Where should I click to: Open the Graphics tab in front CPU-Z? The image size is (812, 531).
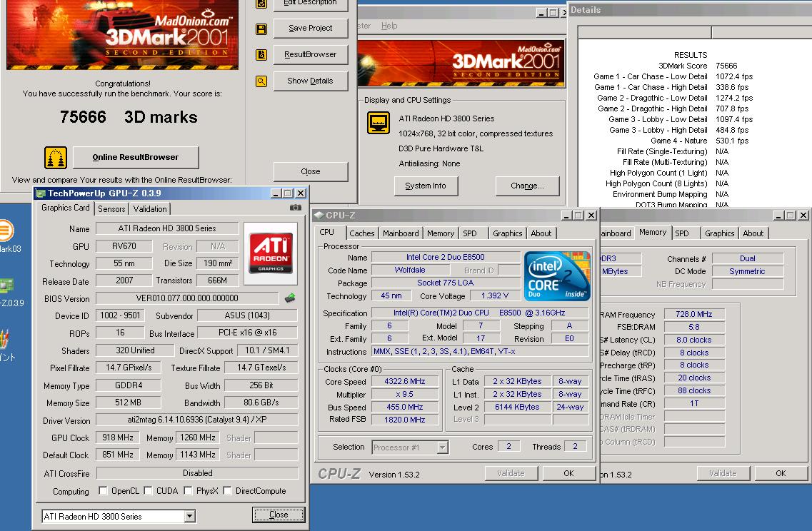tap(508, 233)
